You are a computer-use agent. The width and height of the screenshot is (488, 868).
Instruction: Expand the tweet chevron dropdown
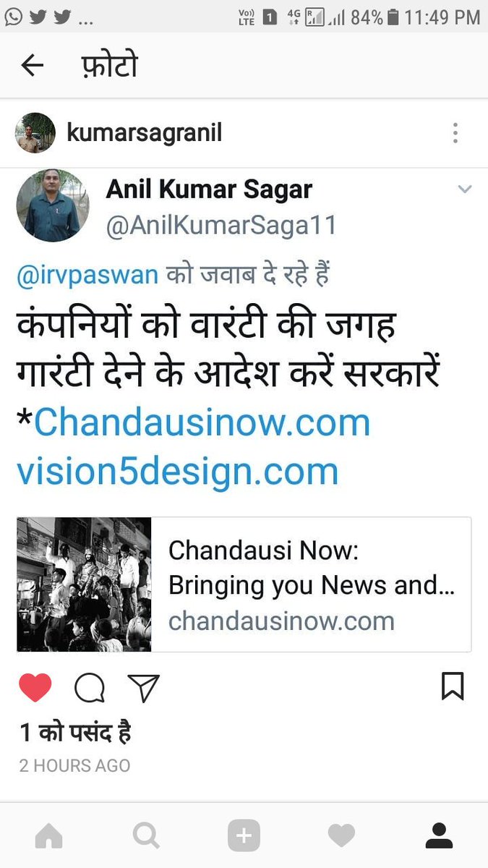click(465, 190)
